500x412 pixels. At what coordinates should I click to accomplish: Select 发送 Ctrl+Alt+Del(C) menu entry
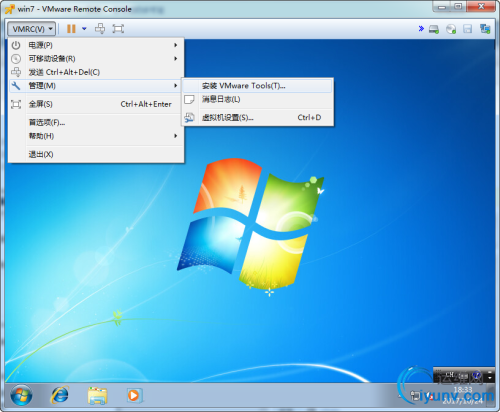click(96, 72)
